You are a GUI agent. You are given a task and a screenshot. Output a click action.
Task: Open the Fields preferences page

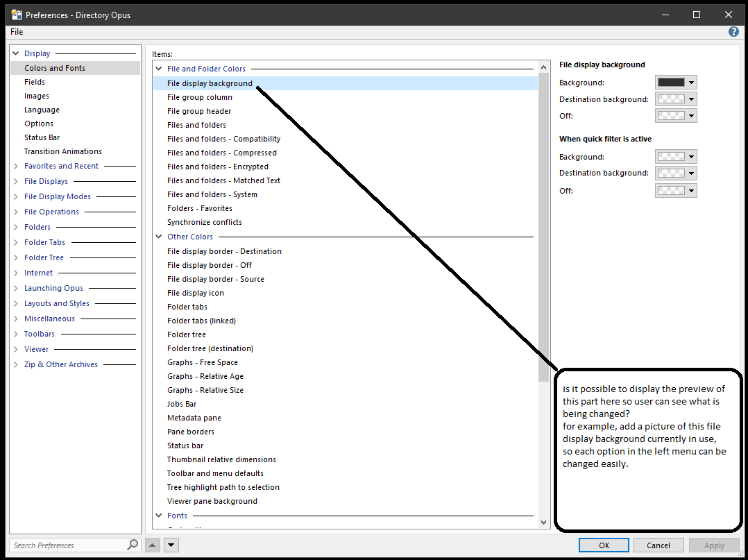point(35,82)
